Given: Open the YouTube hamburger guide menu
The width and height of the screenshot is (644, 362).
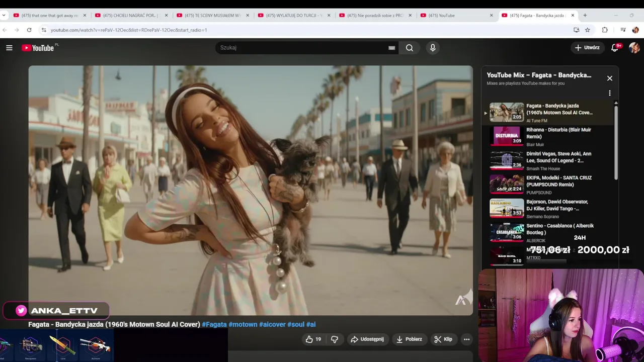Looking at the screenshot, I should pos(9,48).
